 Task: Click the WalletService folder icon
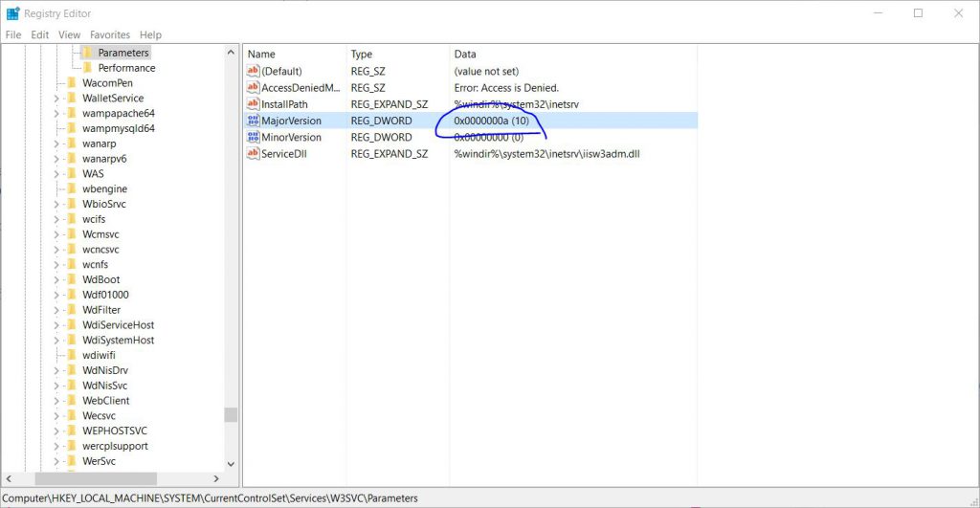click(x=71, y=99)
